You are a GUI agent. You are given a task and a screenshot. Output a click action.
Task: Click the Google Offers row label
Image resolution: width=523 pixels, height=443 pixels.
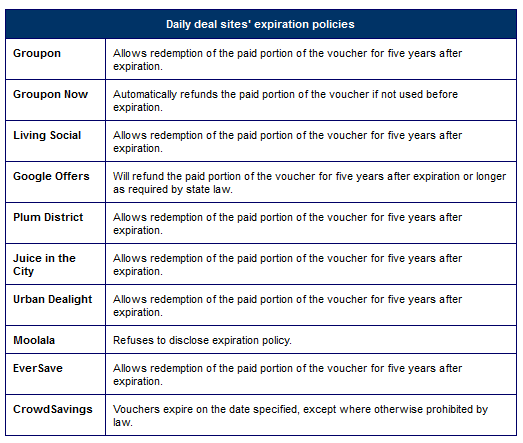coord(51,176)
